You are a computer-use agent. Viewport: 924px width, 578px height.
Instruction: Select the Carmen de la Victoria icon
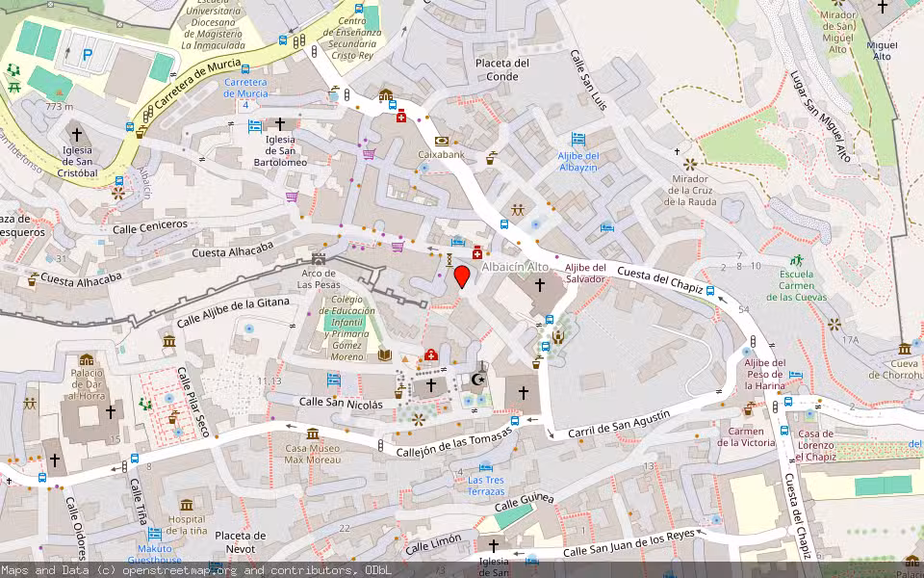[x=749, y=408]
